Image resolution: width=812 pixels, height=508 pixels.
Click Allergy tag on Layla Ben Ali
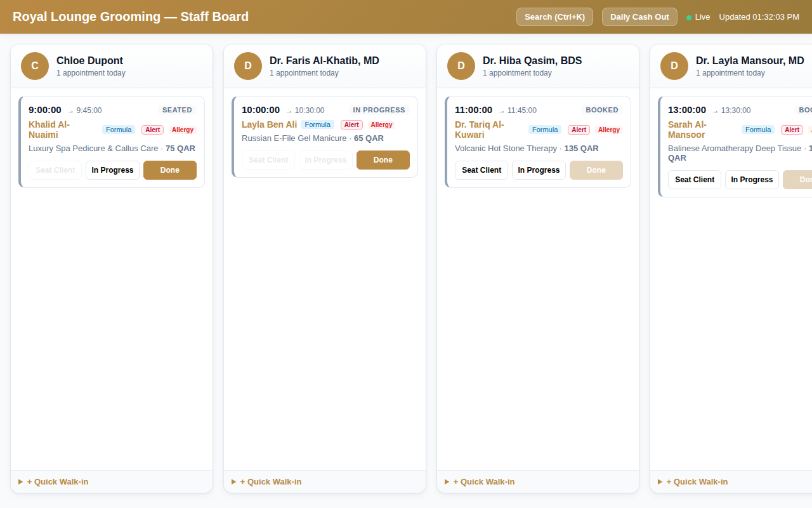(x=381, y=124)
